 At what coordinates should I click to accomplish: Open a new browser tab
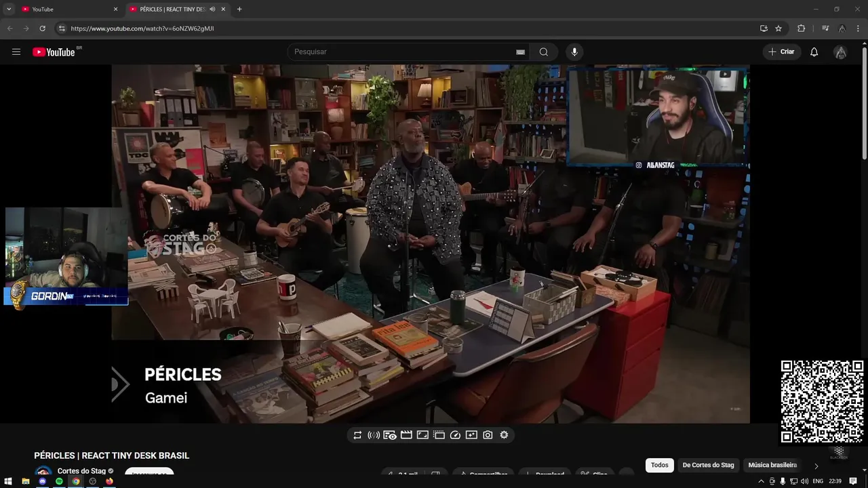pos(239,9)
